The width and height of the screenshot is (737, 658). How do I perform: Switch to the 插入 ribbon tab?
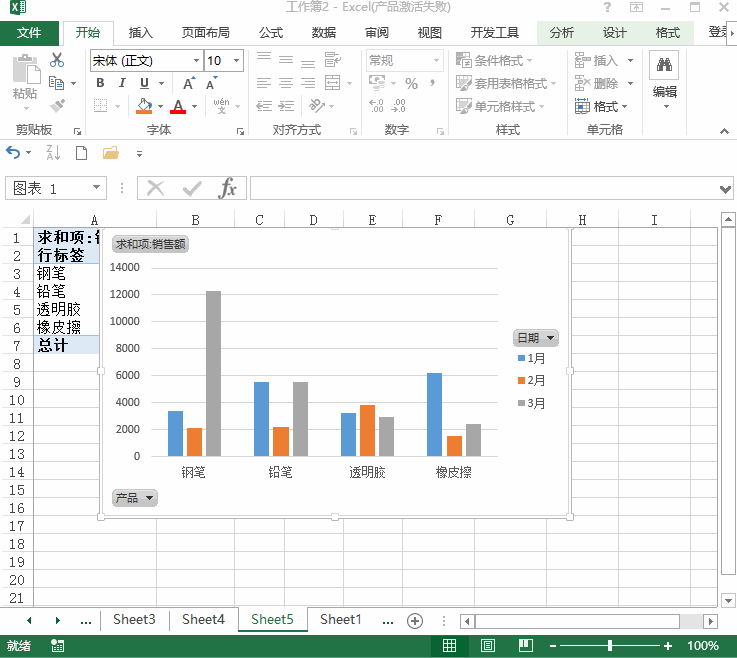tap(141, 33)
